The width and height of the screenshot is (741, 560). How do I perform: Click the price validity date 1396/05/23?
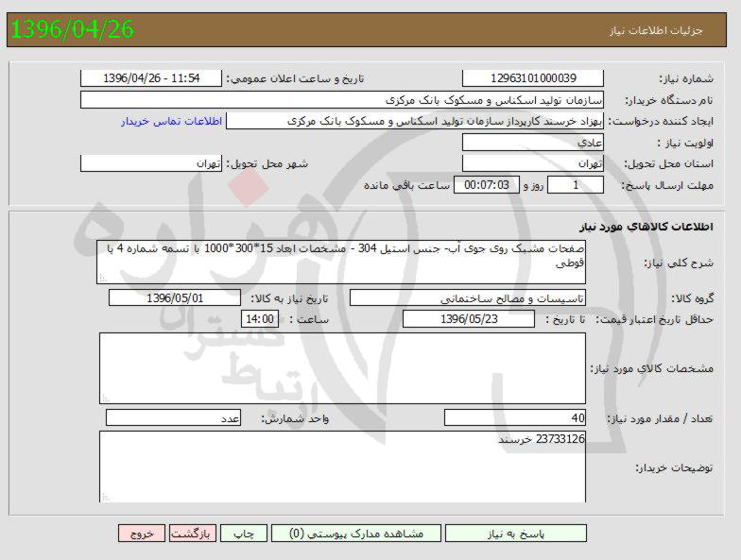[x=468, y=319]
